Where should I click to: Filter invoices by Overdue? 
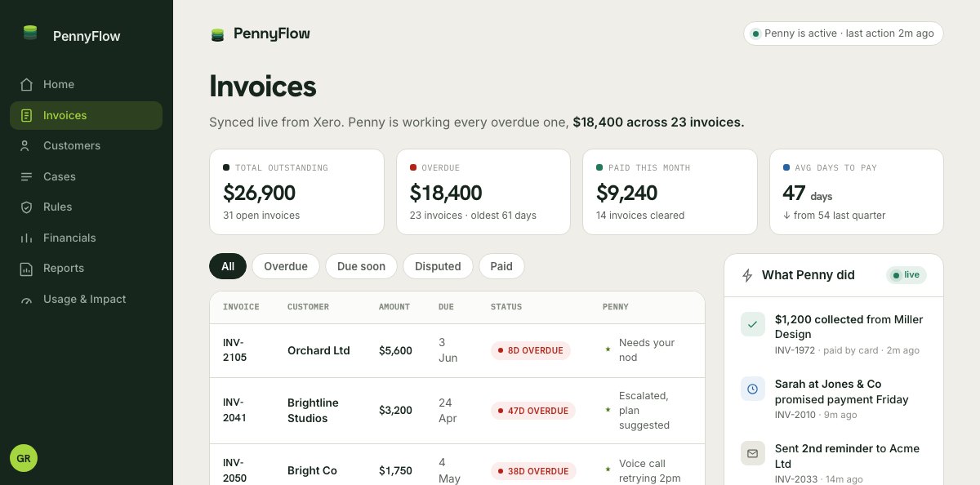tap(286, 266)
